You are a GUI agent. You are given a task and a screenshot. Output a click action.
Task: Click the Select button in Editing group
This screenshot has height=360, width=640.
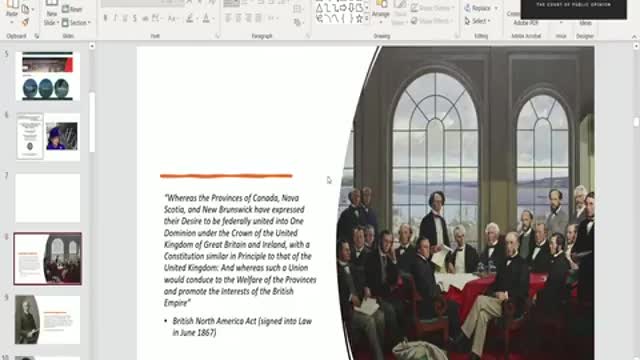(478, 21)
